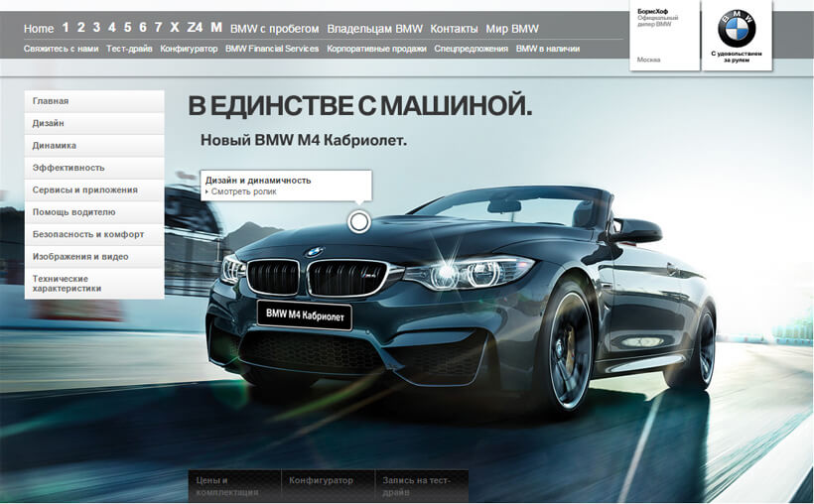Click the circular hotspot marker on the hood

click(x=358, y=222)
